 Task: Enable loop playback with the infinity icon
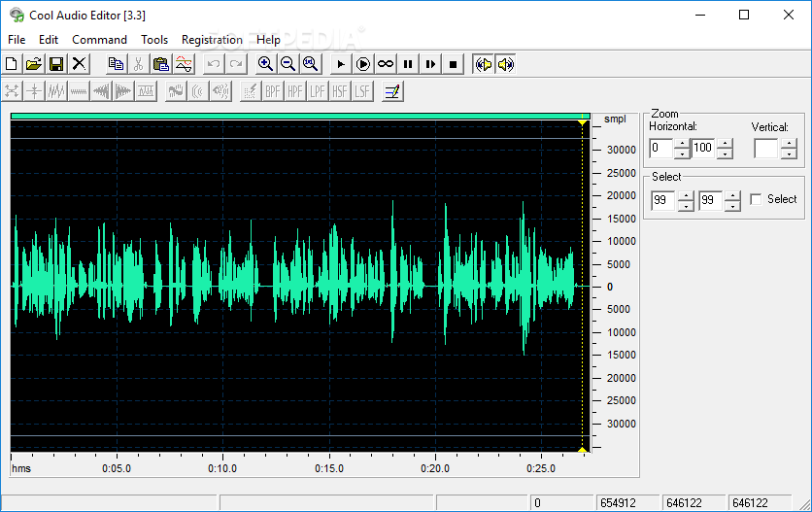[x=386, y=64]
